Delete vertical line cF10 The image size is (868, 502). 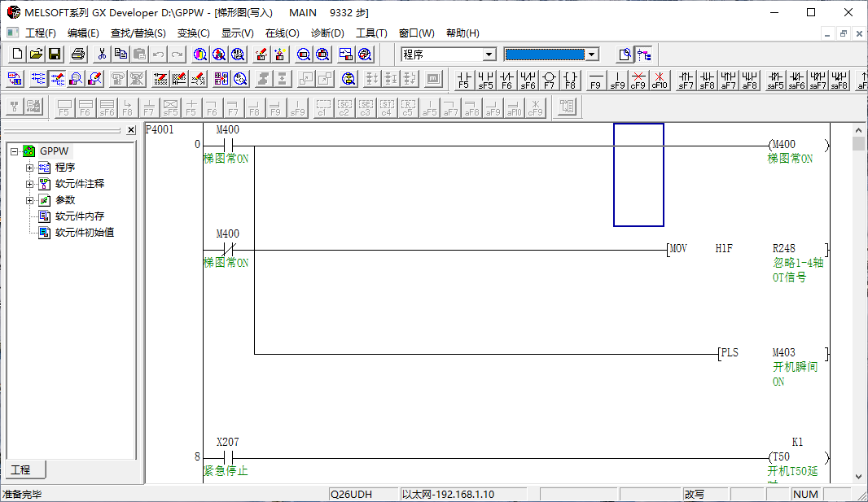660,80
